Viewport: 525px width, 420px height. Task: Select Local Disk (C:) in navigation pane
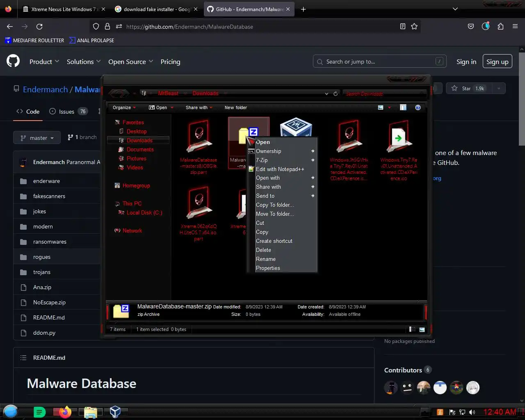(x=140, y=212)
